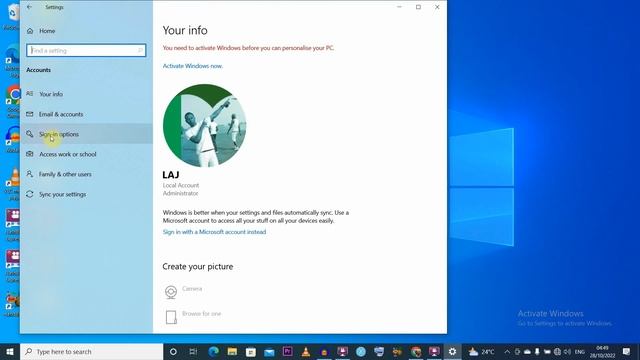Click the Accounts heading in the sidebar

click(x=38, y=70)
